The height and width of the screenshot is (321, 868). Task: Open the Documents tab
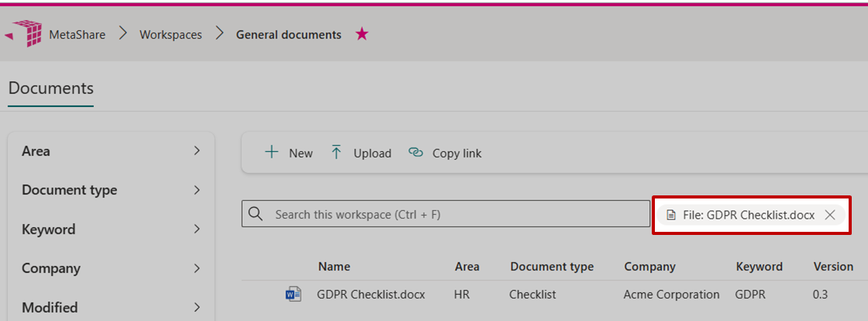51,88
